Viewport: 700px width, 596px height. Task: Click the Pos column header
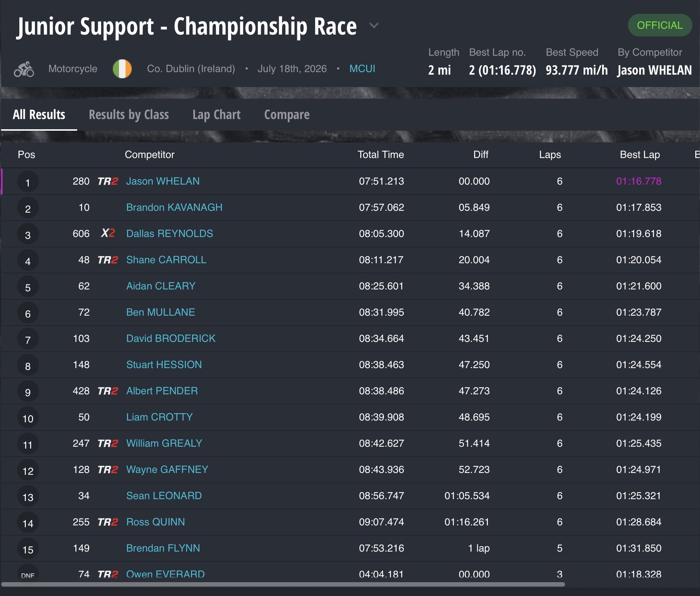[x=27, y=155]
